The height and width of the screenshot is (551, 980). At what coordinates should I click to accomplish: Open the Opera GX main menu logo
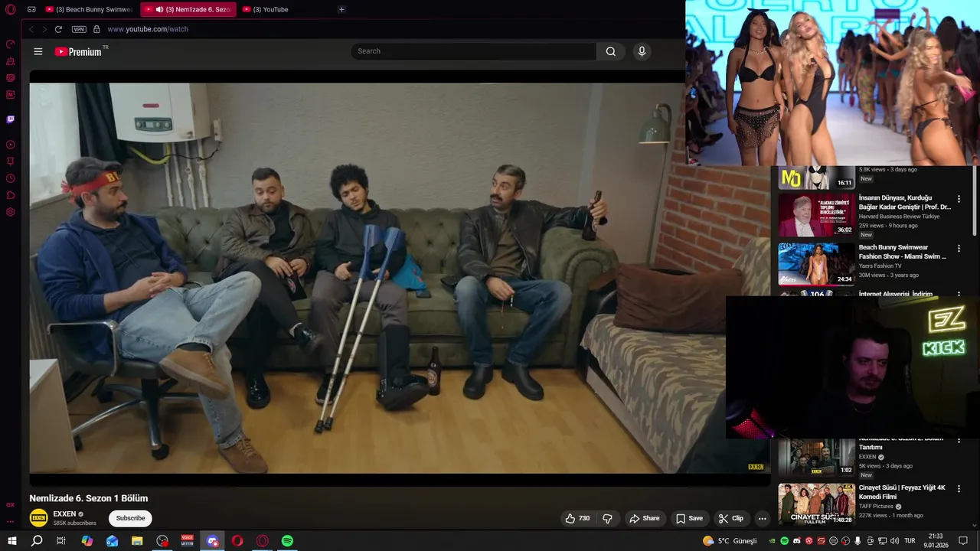[11, 9]
